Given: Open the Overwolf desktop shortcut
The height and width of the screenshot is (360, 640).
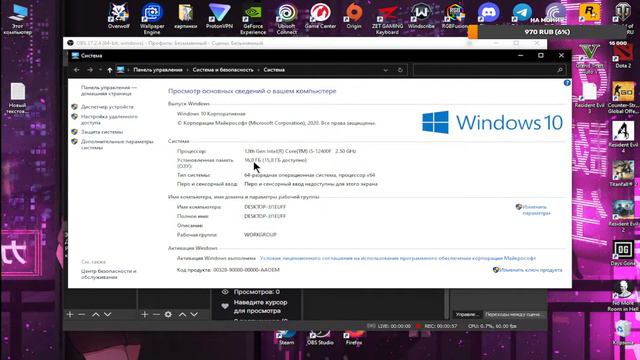Looking at the screenshot, I should click(x=119, y=16).
